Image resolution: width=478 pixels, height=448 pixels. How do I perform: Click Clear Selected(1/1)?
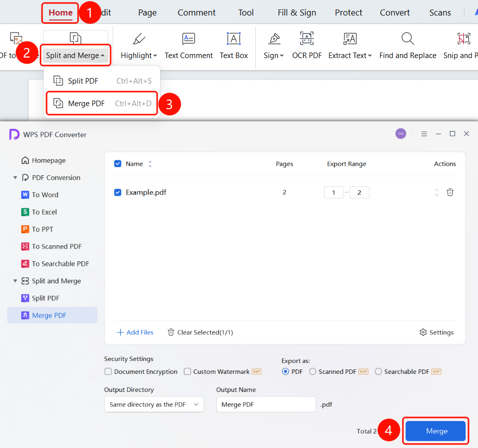pos(200,332)
